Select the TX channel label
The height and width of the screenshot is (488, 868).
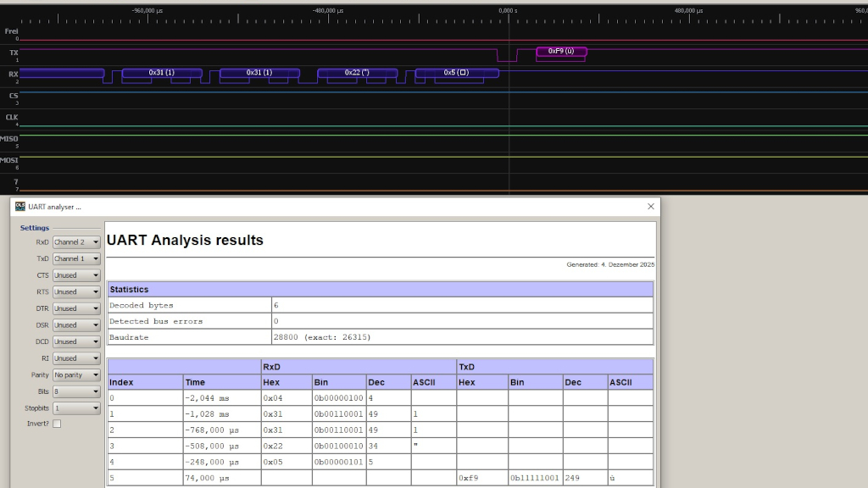click(13, 53)
